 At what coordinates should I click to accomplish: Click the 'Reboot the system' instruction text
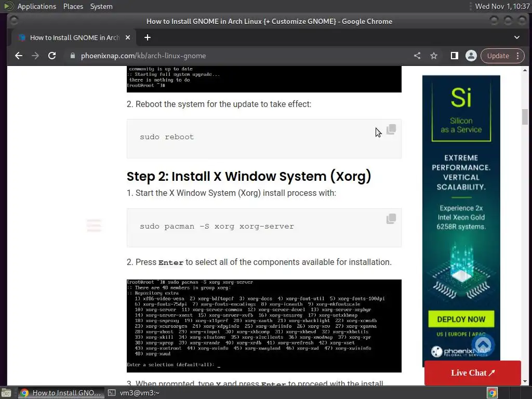[219, 104]
